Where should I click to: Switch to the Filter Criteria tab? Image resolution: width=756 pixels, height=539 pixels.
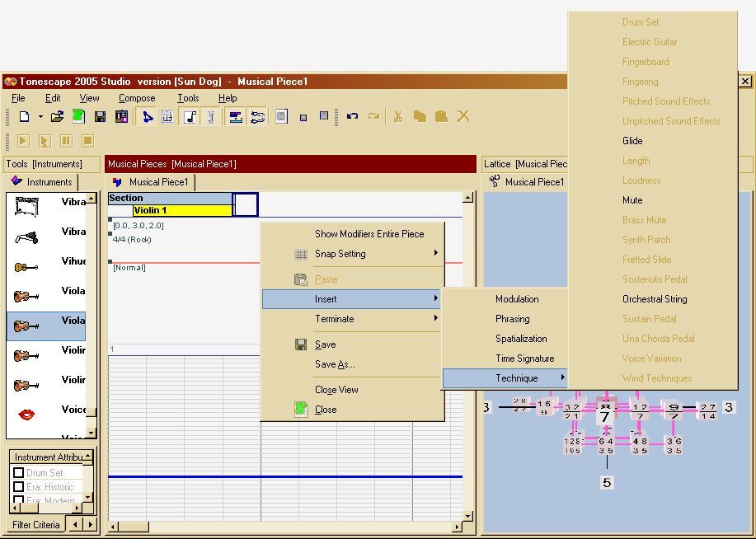pos(35,524)
